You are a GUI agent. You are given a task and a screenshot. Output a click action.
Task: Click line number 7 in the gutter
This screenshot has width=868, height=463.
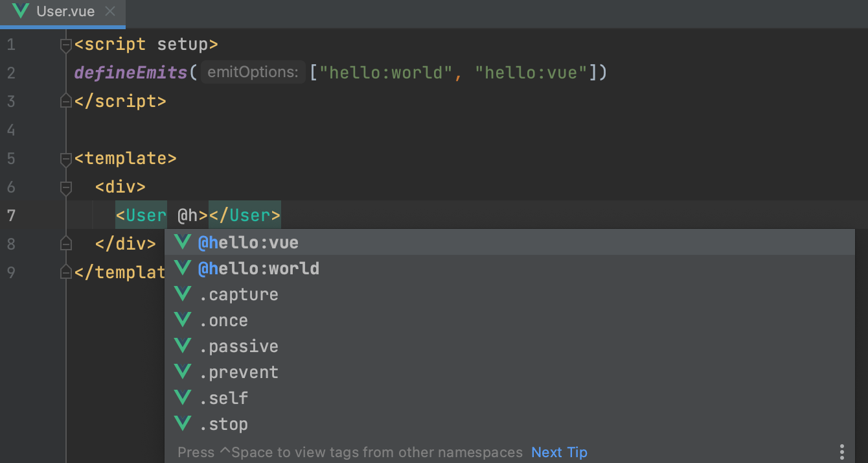[x=11, y=215]
